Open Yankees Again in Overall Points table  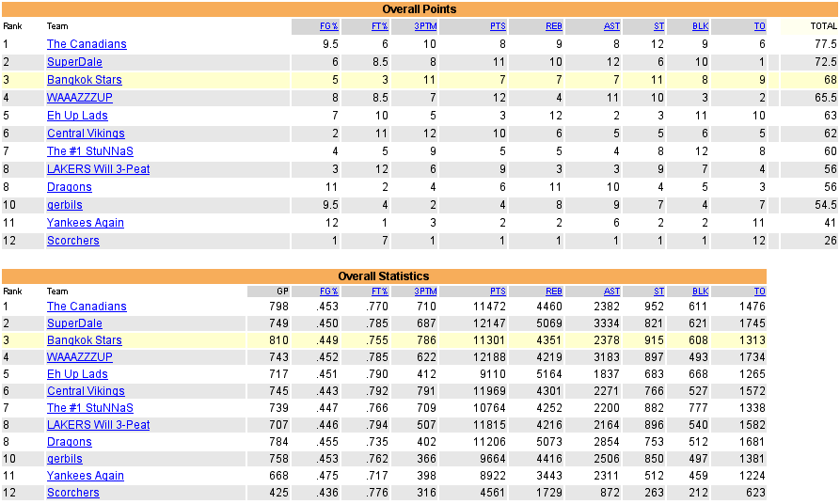pos(85,223)
